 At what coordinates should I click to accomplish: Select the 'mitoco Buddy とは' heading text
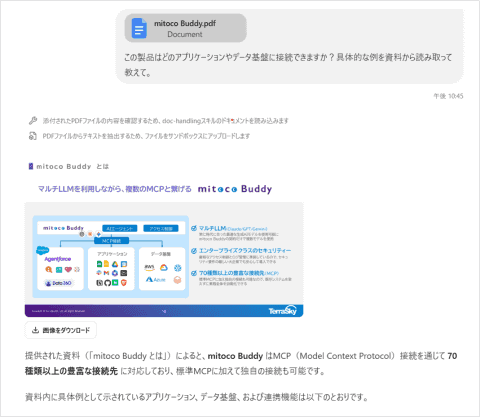(x=72, y=166)
